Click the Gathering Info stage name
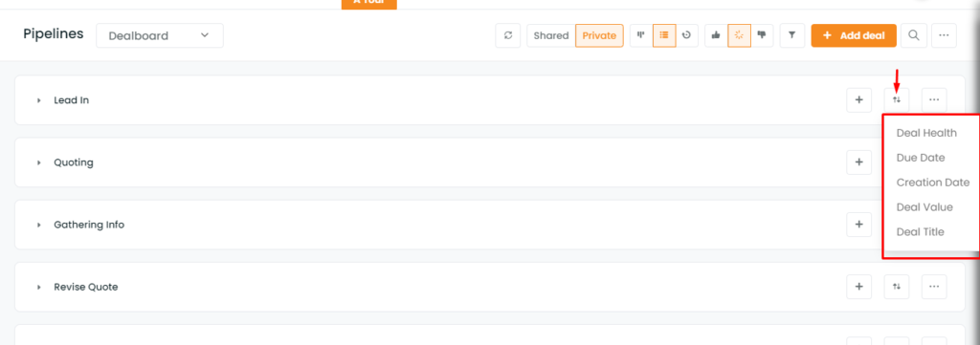This screenshot has height=345, width=980. click(x=89, y=225)
